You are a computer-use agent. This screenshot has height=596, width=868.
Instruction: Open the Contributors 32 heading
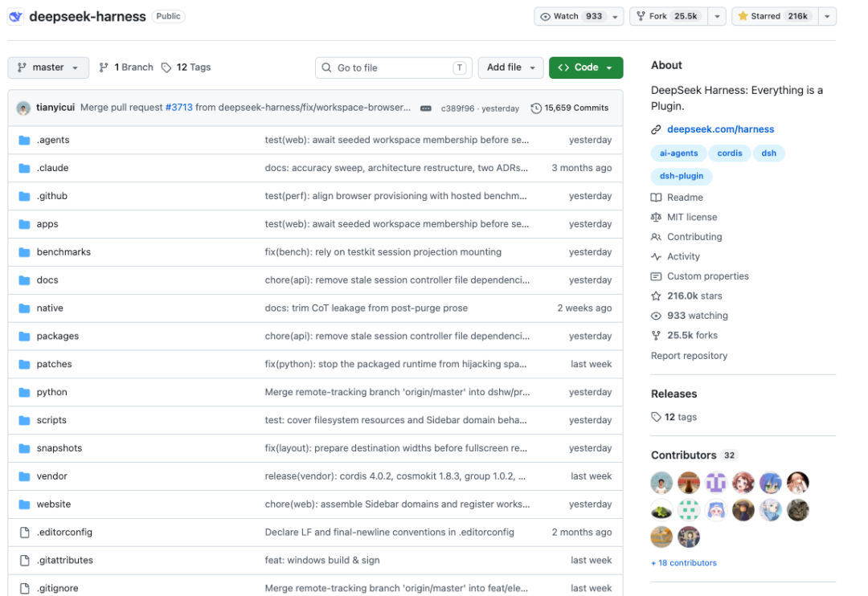pyautogui.click(x=694, y=455)
